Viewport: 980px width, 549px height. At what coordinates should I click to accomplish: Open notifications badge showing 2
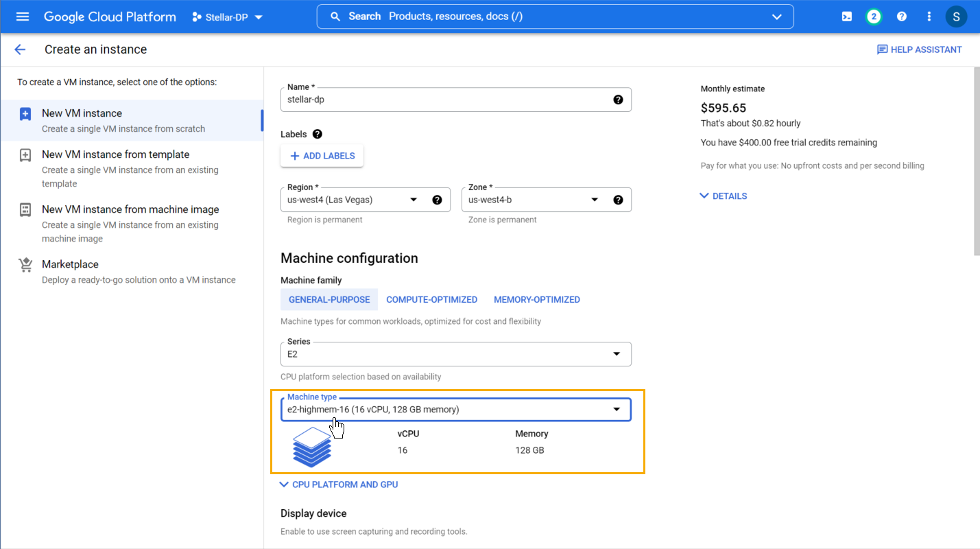pos(873,16)
